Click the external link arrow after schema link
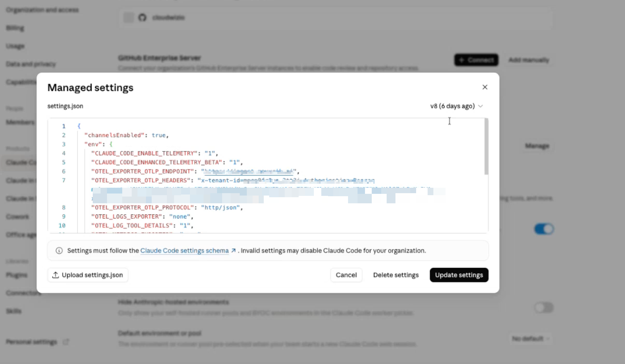Screen dimensions: 625x364 (x=233, y=251)
